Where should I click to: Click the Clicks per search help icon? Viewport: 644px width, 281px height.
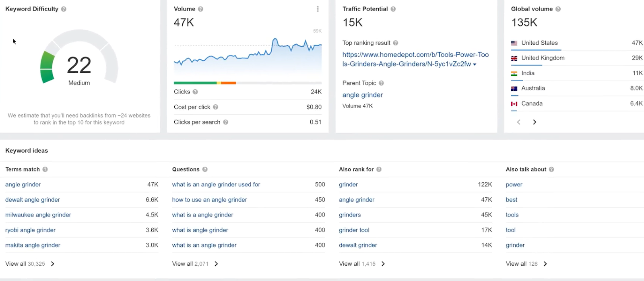[x=225, y=122]
